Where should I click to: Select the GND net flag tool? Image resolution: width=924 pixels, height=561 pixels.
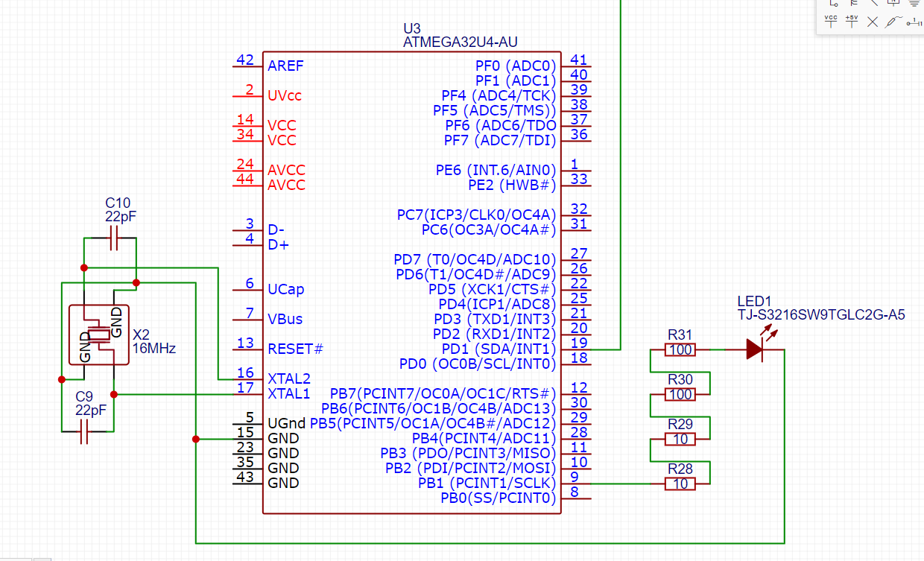[x=914, y=2]
